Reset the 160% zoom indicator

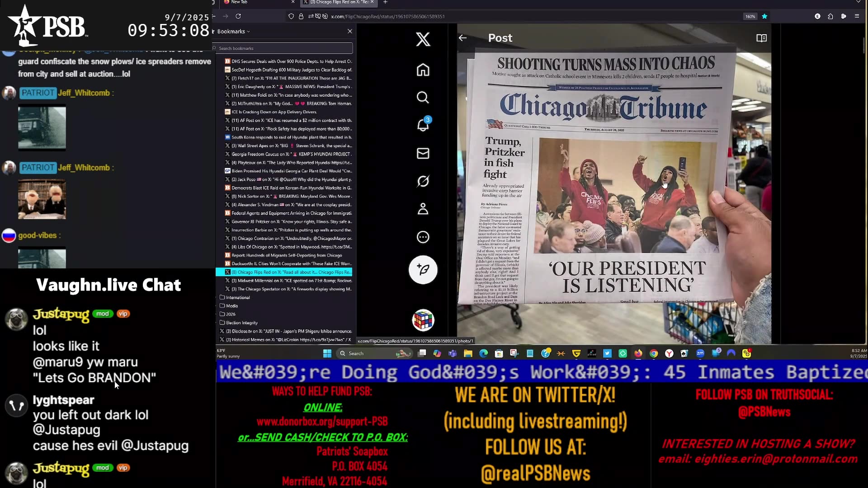750,16
